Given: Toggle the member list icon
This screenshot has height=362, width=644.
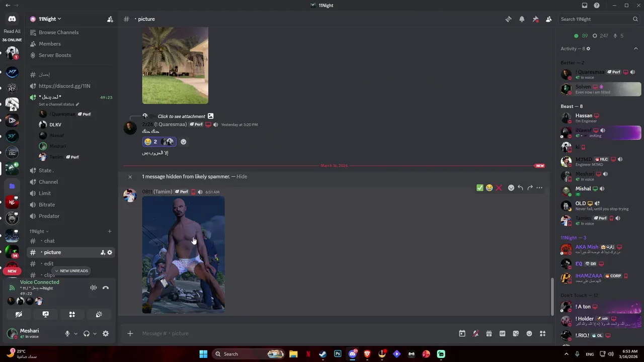Looking at the screenshot, I should point(548,19).
